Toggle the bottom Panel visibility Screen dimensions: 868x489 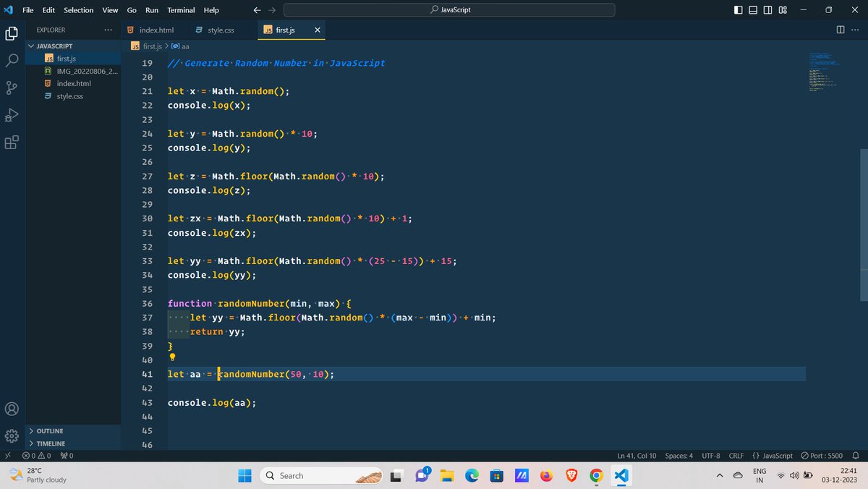pyautogui.click(x=753, y=10)
